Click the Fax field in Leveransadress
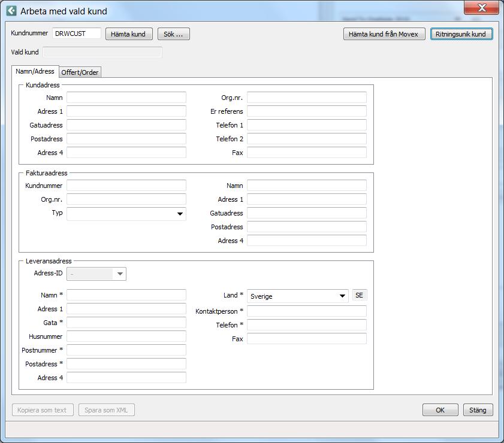The image size is (504, 443). pos(307,339)
